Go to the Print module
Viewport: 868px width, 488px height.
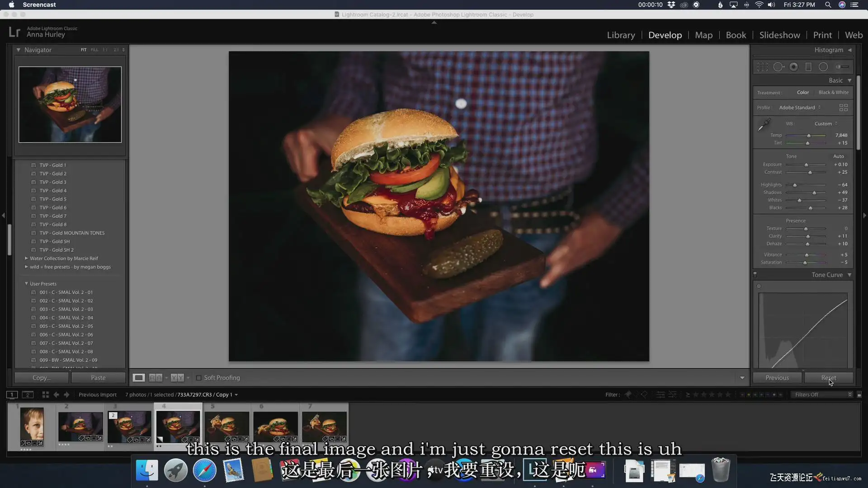pyautogui.click(x=822, y=35)
